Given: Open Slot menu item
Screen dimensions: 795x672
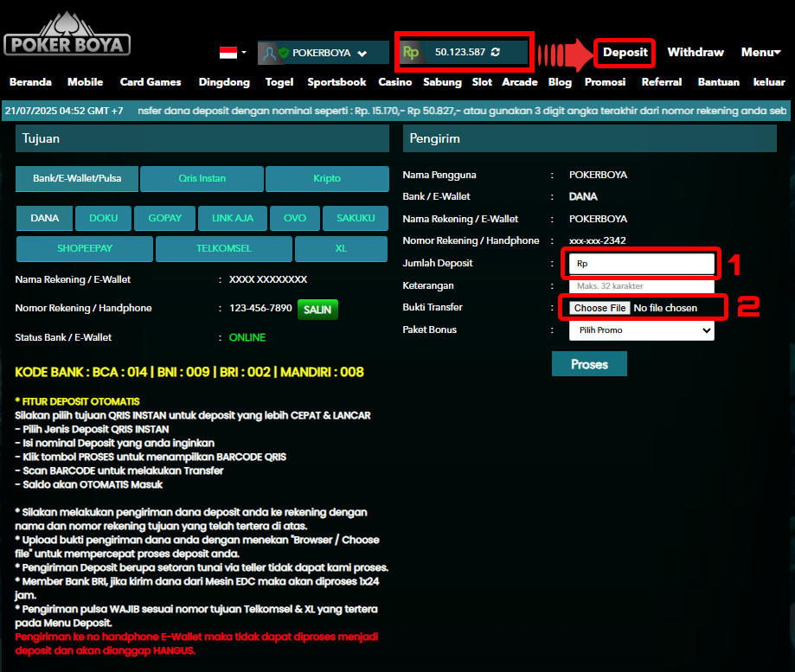Looking at the screenshot, I should [482, 82].
